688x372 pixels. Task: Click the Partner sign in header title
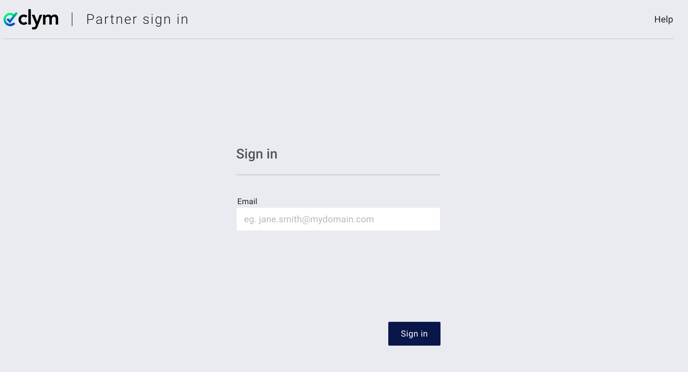(x=137, y=19)
